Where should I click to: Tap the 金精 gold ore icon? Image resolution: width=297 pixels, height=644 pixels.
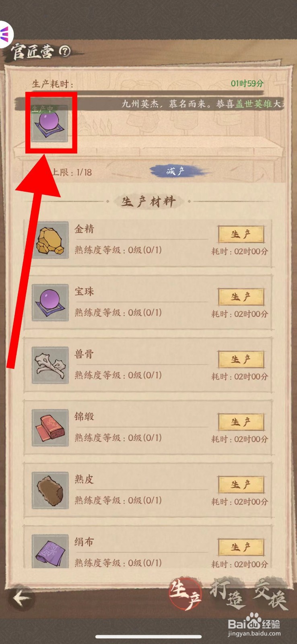(x=50, y=240)
